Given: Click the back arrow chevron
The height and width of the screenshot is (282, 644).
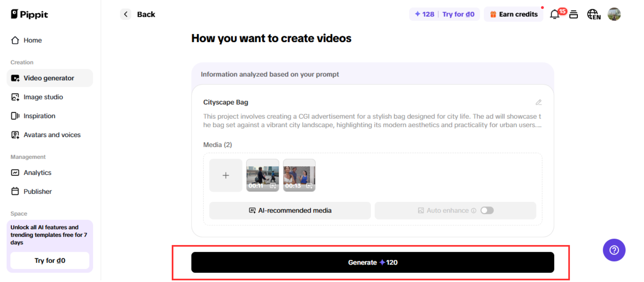Looking at the screenshot, I should click(125, 14).
